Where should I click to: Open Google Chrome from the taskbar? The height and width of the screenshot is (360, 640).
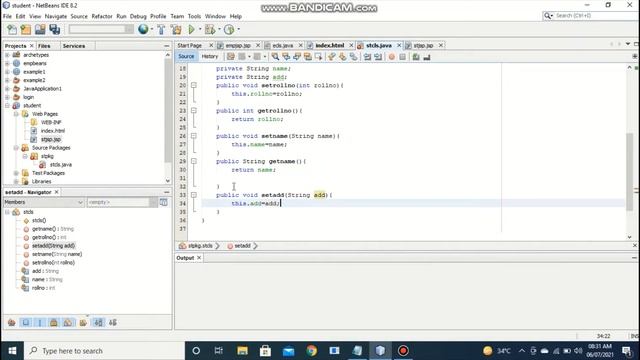point(311,351)
